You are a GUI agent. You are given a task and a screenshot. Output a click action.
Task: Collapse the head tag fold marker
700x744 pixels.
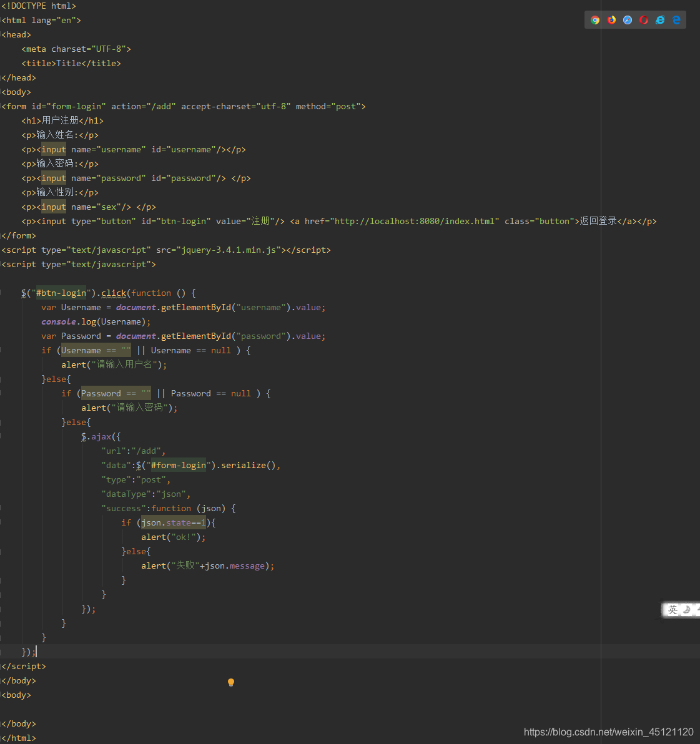[x=1, y=34]
